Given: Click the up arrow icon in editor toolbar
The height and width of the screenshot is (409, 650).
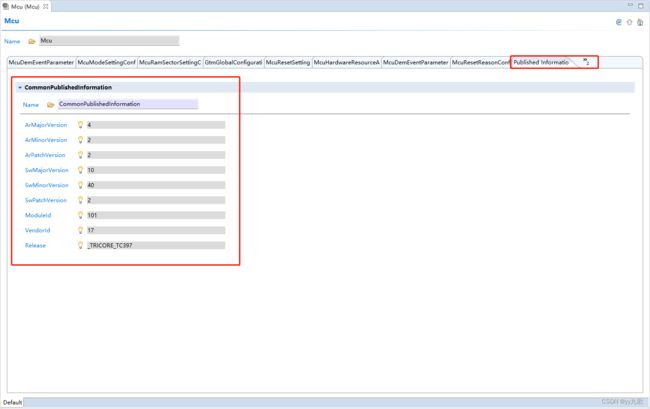Looking at the screenshot, I should [630, 21].
